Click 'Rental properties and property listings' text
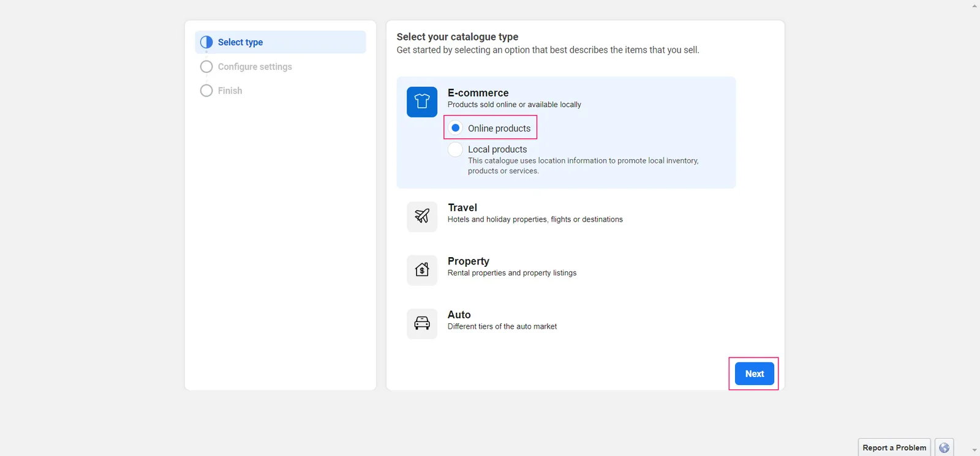 click(x=512, y=273)
